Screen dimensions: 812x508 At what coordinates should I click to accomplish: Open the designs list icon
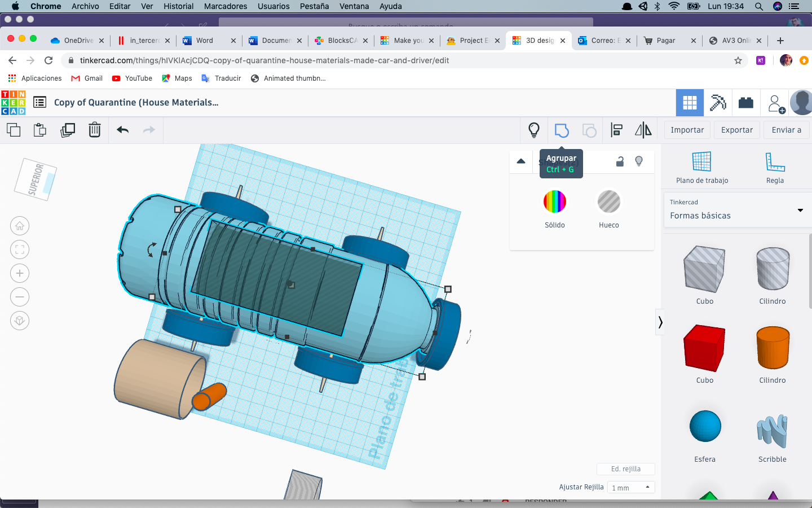pyautogui.click(x=40, y=102)
